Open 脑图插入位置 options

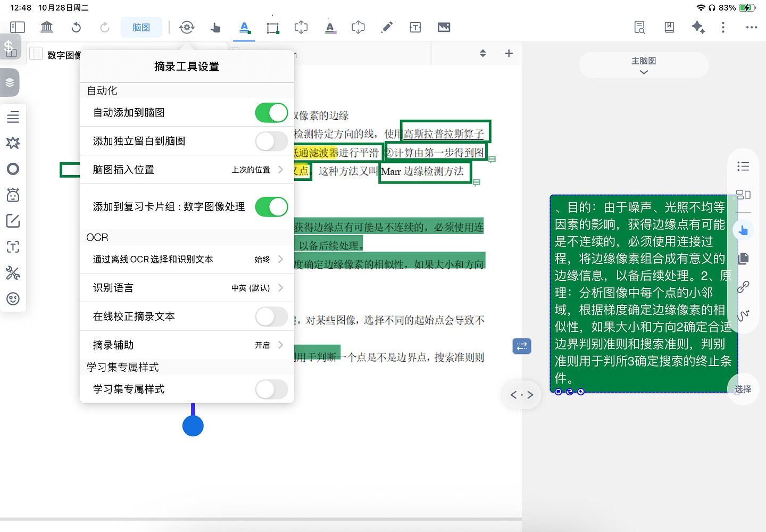coord(186,170)
